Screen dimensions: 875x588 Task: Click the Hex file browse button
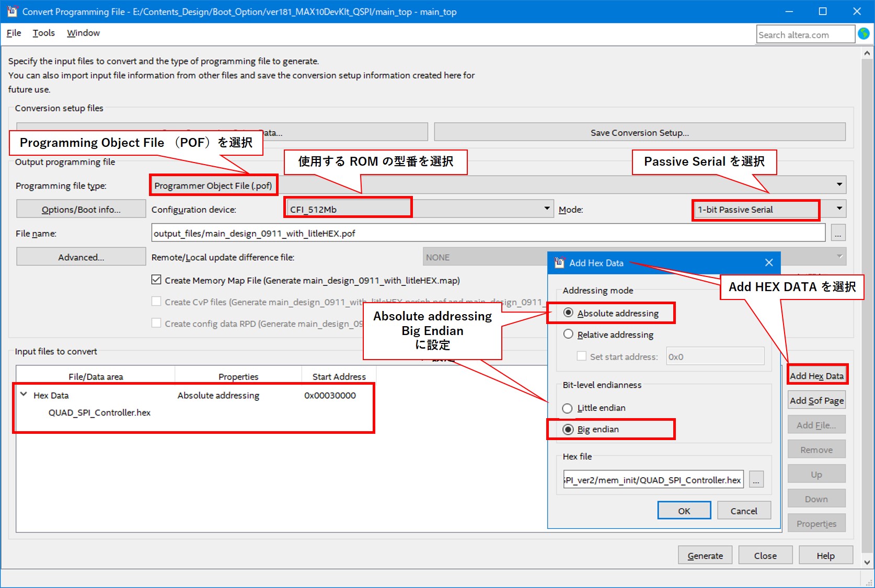tap(756, 480)
